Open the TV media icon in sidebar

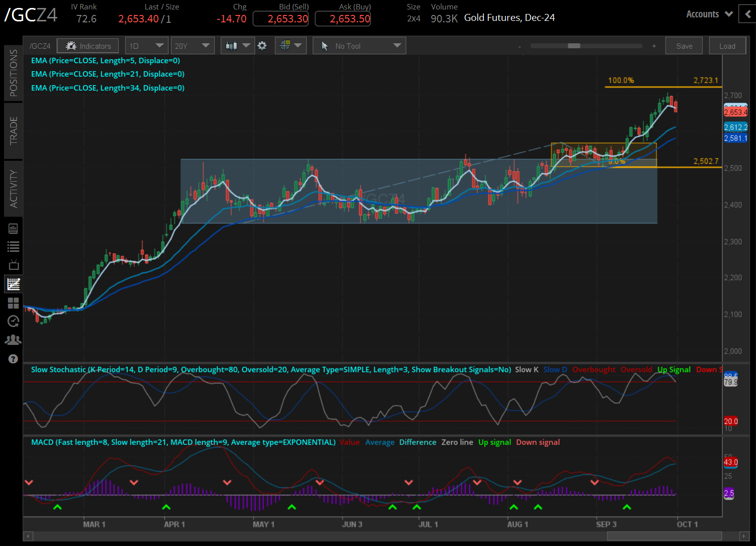(x=13, y=265)
